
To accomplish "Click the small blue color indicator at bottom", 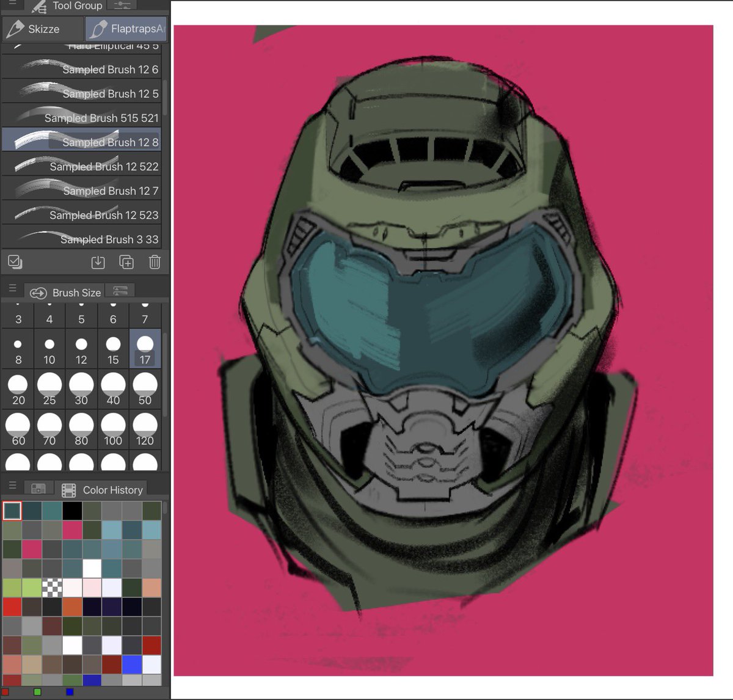I will (70, 692).
